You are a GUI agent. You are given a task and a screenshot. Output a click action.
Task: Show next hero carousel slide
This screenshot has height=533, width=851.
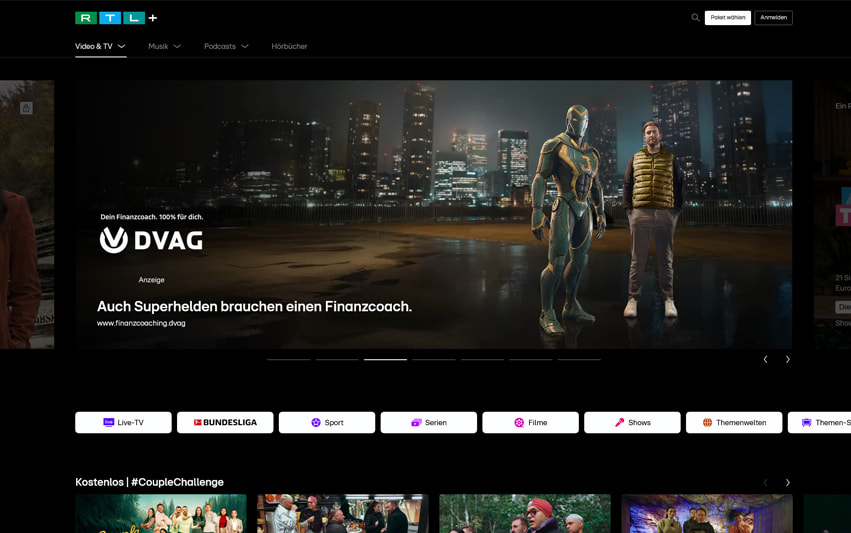[x=788, y=359]
